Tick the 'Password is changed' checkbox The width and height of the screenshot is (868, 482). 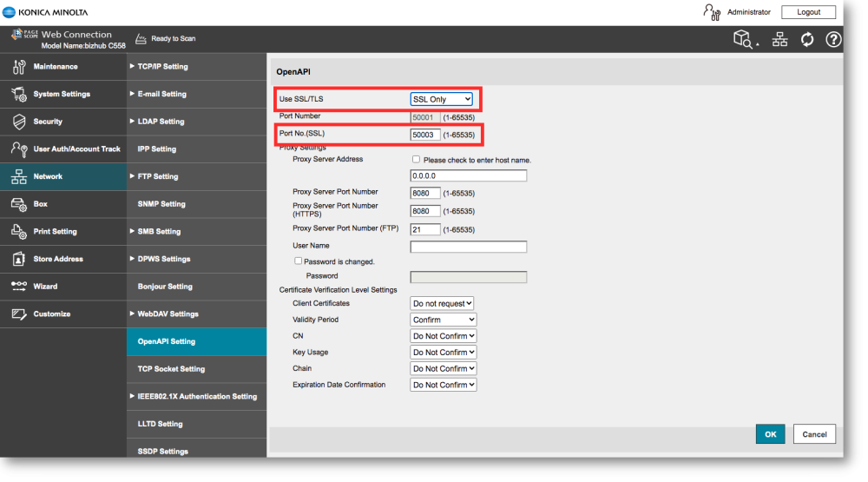click(298, 261)
